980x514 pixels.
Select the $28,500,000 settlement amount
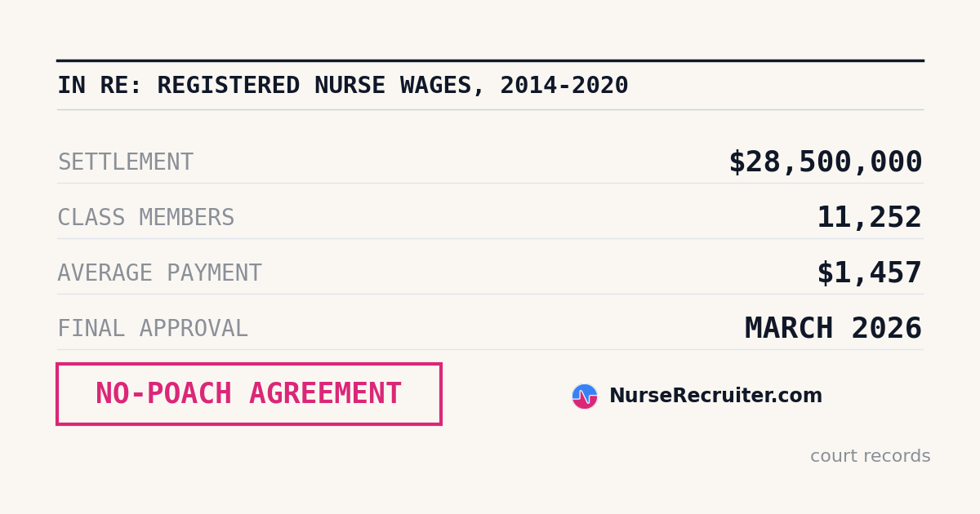pyautogui.click(x=826, y=162)
